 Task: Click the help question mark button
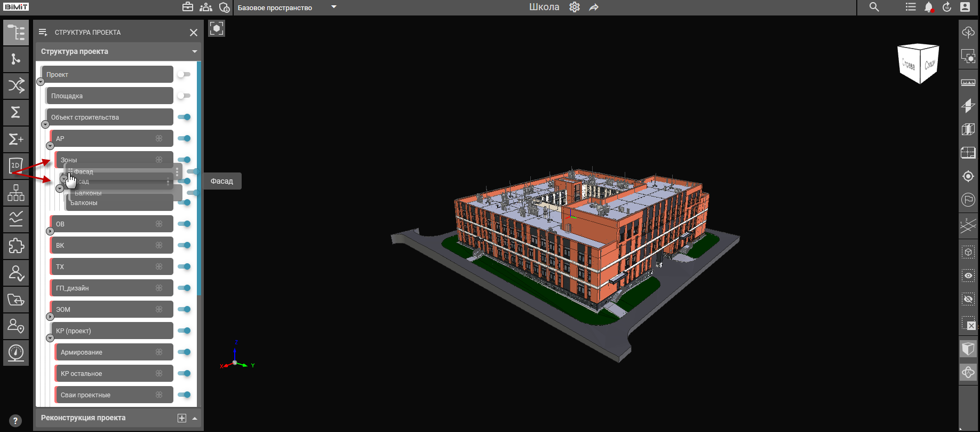pos(15,421)
